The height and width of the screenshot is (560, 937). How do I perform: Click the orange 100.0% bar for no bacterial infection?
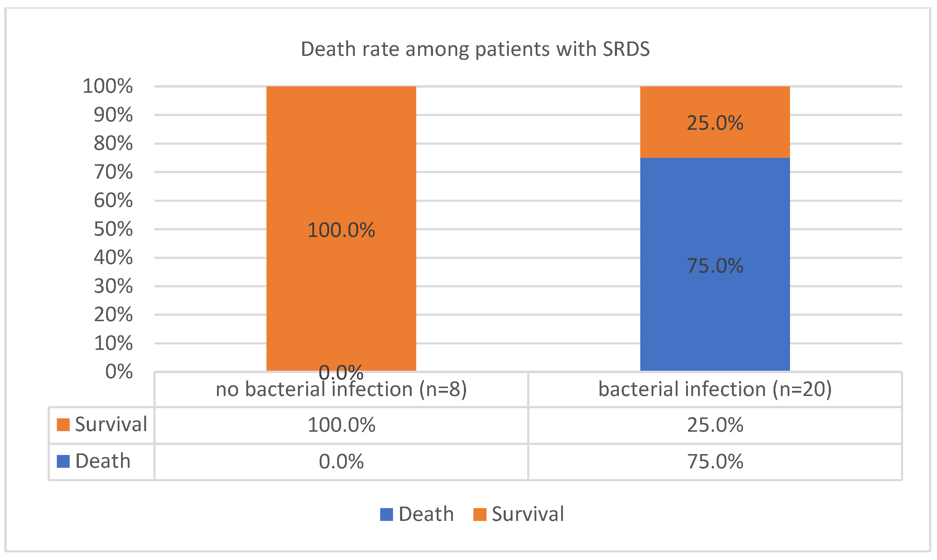341,170
